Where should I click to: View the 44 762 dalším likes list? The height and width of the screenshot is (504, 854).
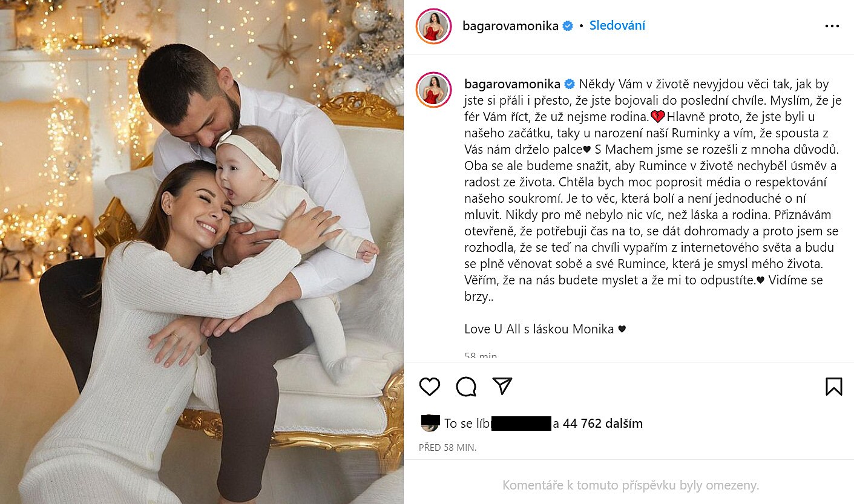(603, 424)
